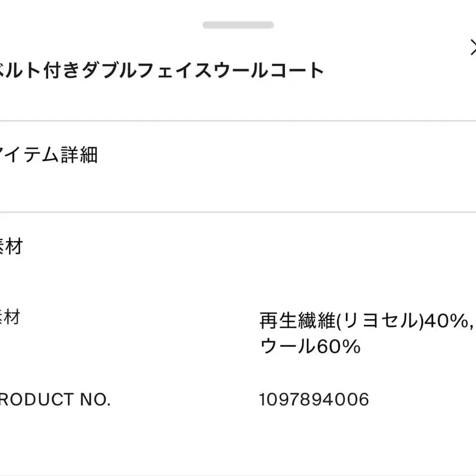This screenshot has width=476, height=476.
Task: Click the word 再生繊維 in material value
Action: [x=297, y=321]
